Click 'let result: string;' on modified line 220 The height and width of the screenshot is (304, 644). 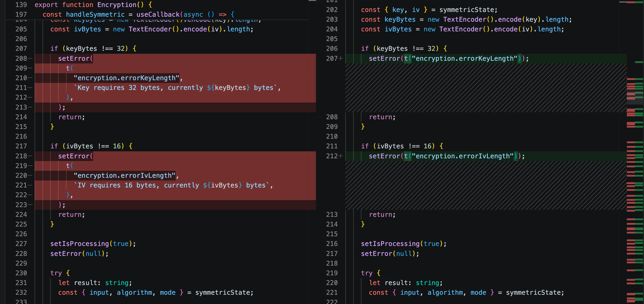pyautogui.click(x=406, y=283)
